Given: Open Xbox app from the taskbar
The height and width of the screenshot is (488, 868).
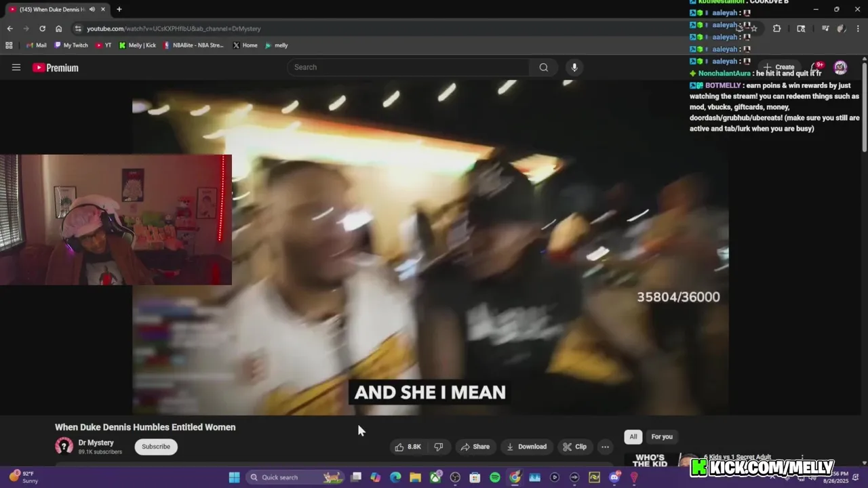Looking at the screenshot, I should pos(435,477).
